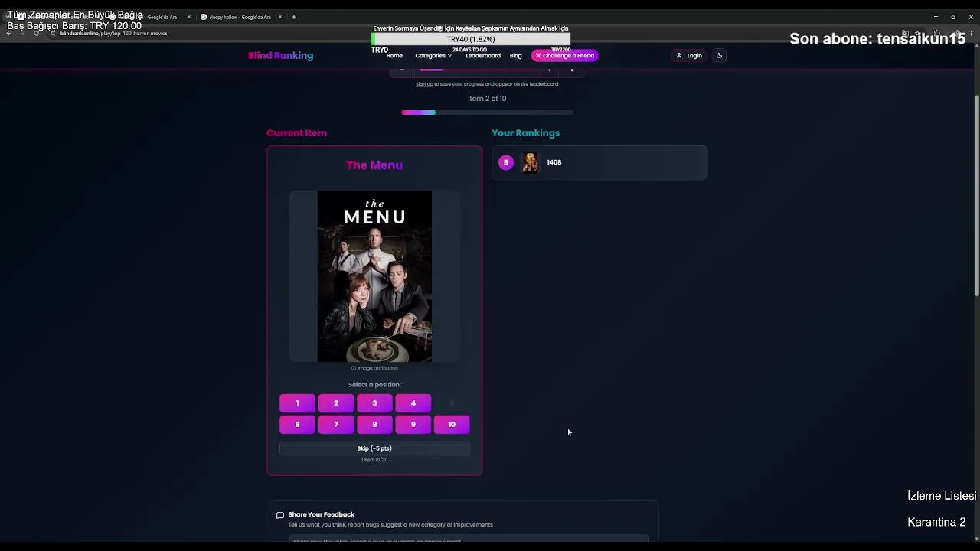Click the 'Share Your Feedback' heading
The width and height of the screenshot is (980, 551).
(x=321, y=515)
